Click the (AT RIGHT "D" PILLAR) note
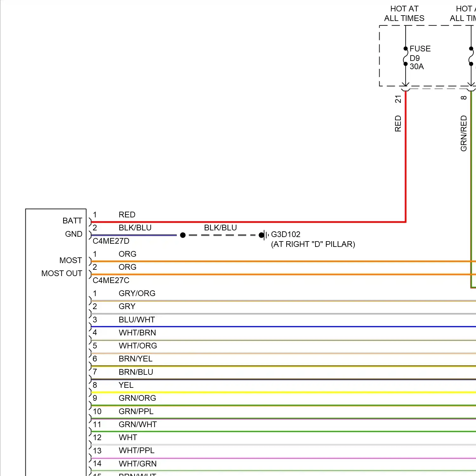This screenshot has width=476, height=476. [313, 244]
